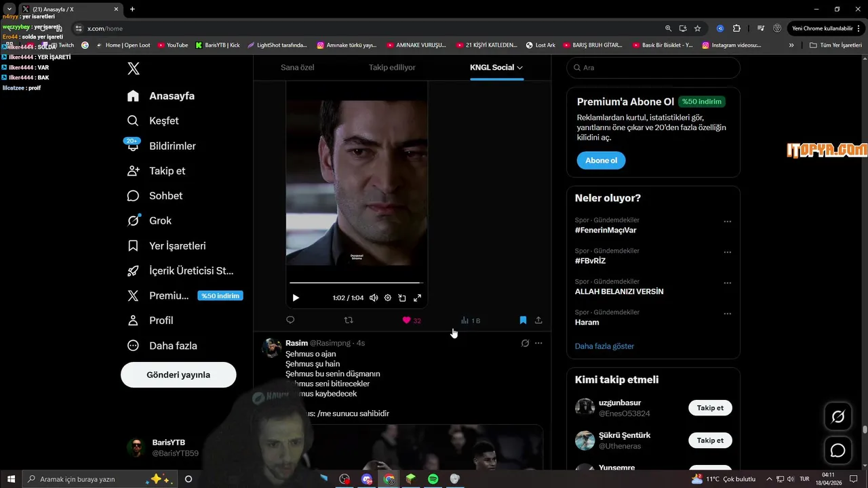868x488 pixels.
Task: Reply to the video post
Action: point(290,320)
